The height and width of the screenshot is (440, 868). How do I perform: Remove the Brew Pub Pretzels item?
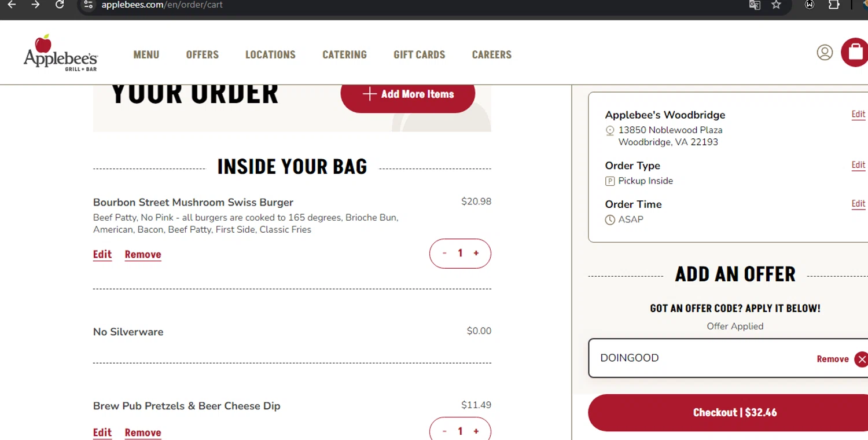[x=143, y=432]
